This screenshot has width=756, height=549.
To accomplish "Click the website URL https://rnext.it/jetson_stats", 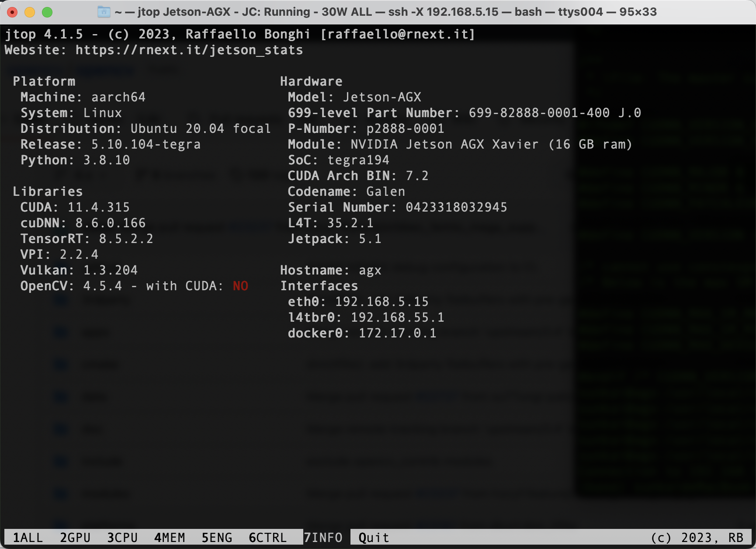I will click(x=189, y=50).
